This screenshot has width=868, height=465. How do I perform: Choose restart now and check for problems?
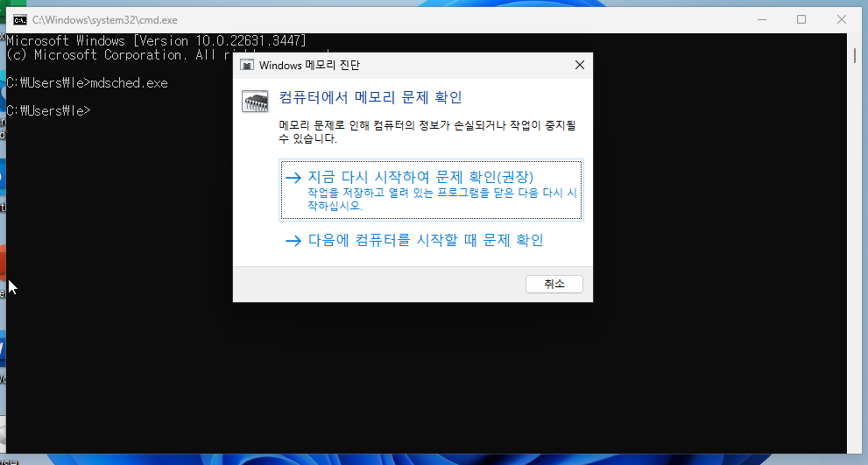tap(431, 190)
